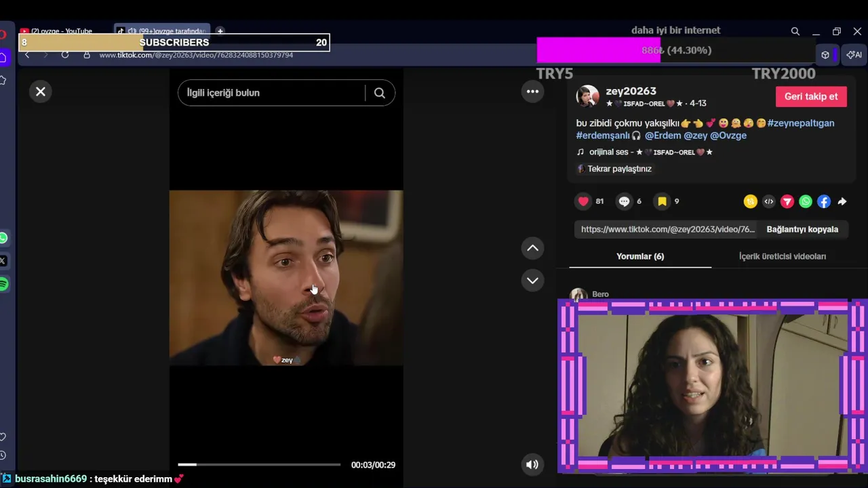Screen dimensions: 868x488
Task: Toggle the yellow bookmark save icon
Action: click(x=662, y=201)
